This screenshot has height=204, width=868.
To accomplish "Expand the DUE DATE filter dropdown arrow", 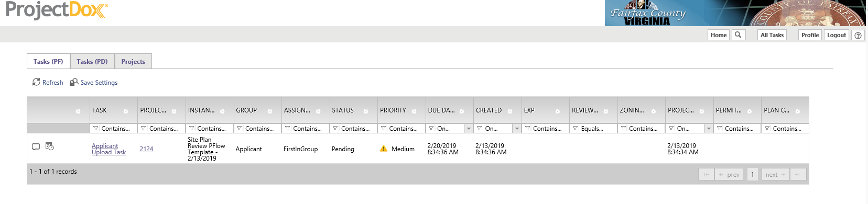I will click(x=469, y=128).
